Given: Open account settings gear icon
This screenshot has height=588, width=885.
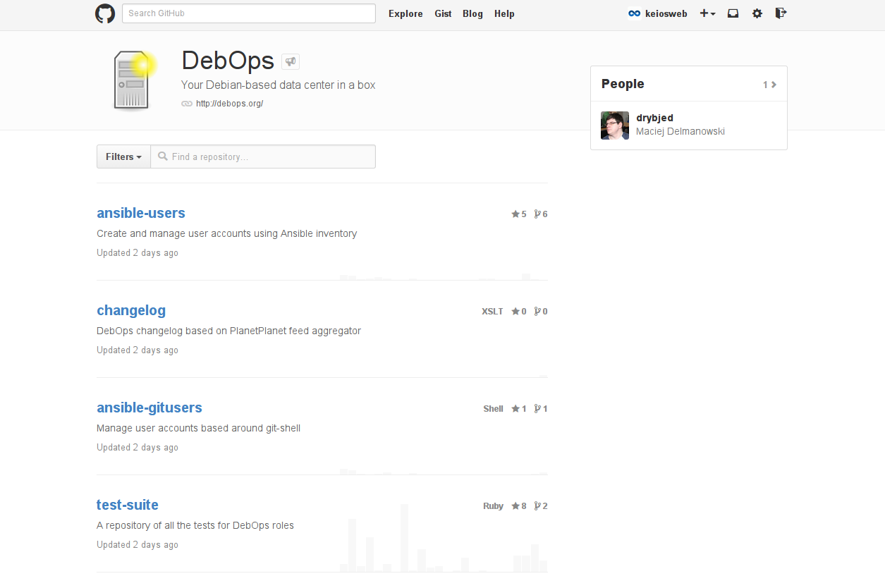Looking at the screenshot, I should [757, 13].
